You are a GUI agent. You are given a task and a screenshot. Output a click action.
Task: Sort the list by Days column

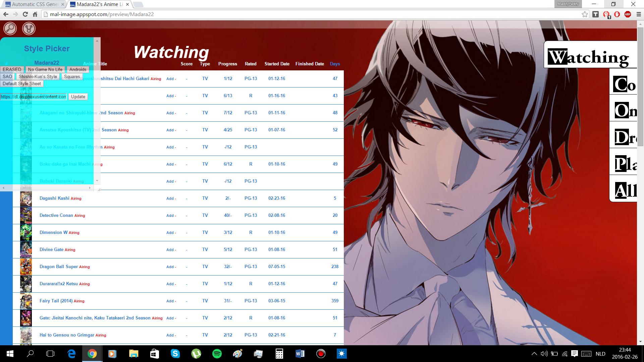pyautogui.click(x=335, y=64)
